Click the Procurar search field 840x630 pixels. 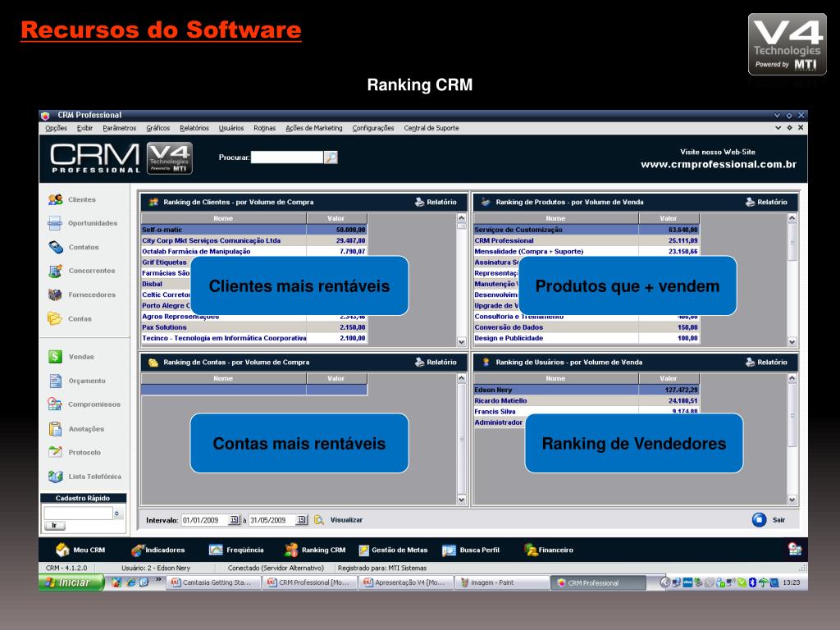pos(287,157)
